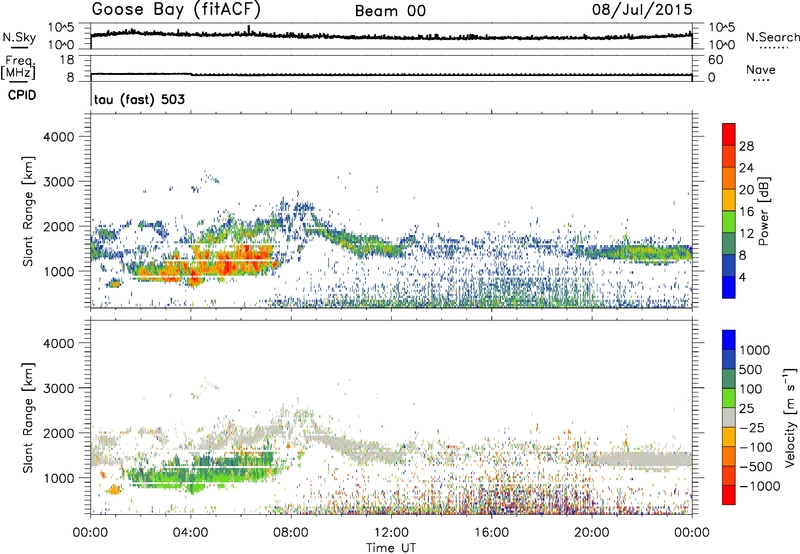The height and width of the screenshot is (554, 800).
Task: Click the Velocity colorbar value '100'
Action: pos(751,389)
